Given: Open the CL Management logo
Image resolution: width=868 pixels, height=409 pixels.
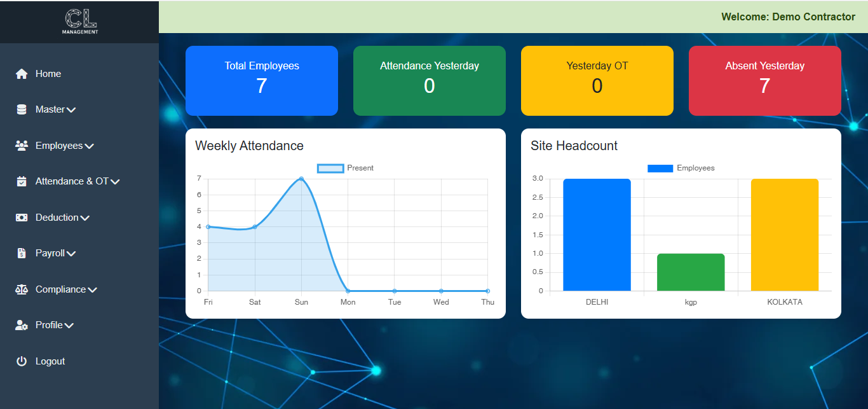Looking at the screenshot, I should (80, 22).
